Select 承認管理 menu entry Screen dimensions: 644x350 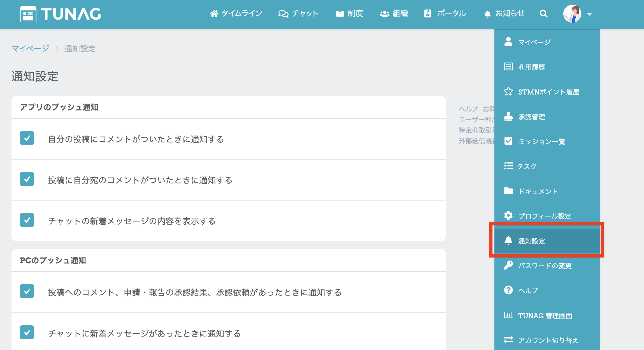click(x=547, y=117)
